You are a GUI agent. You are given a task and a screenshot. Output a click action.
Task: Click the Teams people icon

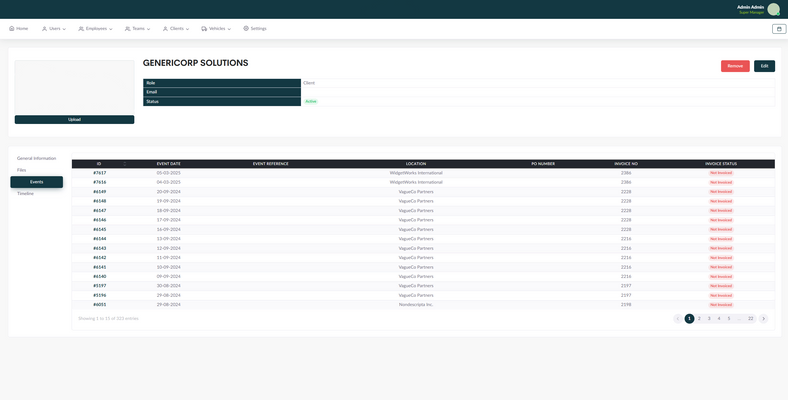[x=128, y=29]
